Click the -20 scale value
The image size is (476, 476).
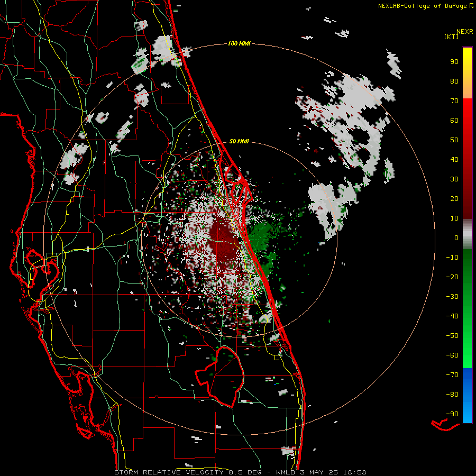452,277
